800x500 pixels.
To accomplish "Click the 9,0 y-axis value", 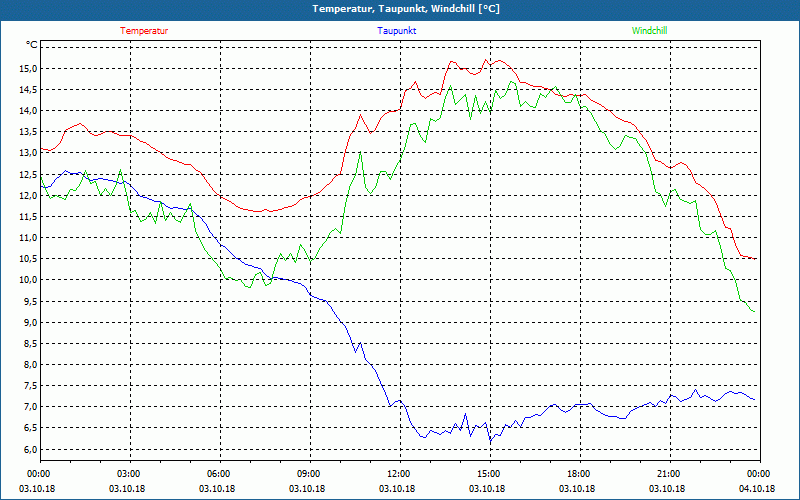I will [x=30, y=322].
